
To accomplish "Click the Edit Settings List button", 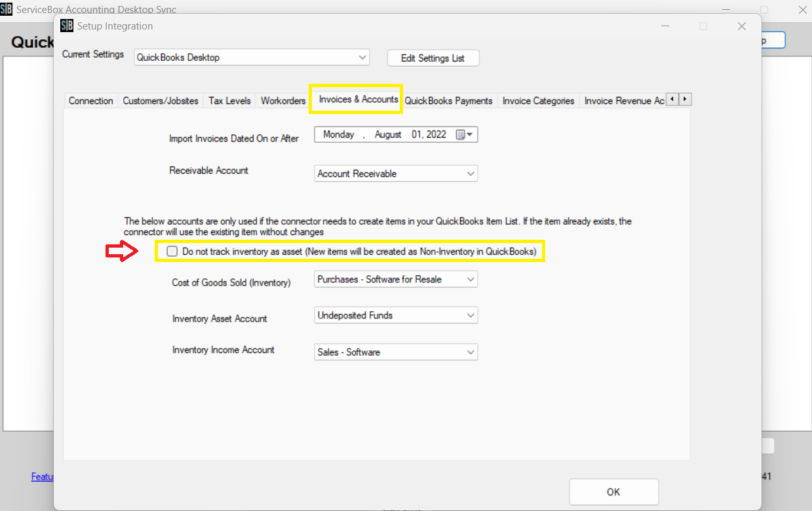I will (433, 58).
